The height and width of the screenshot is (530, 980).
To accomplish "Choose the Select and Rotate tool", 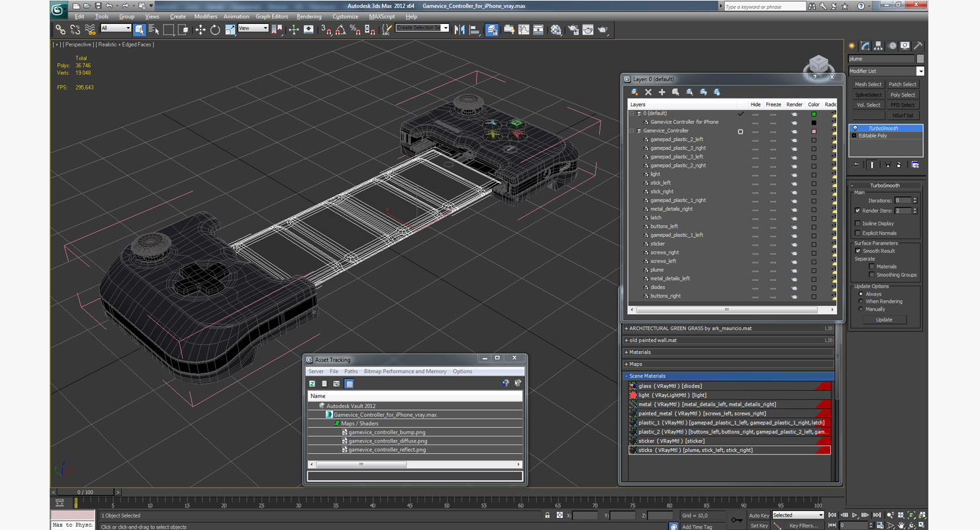I will click(215, 30).
